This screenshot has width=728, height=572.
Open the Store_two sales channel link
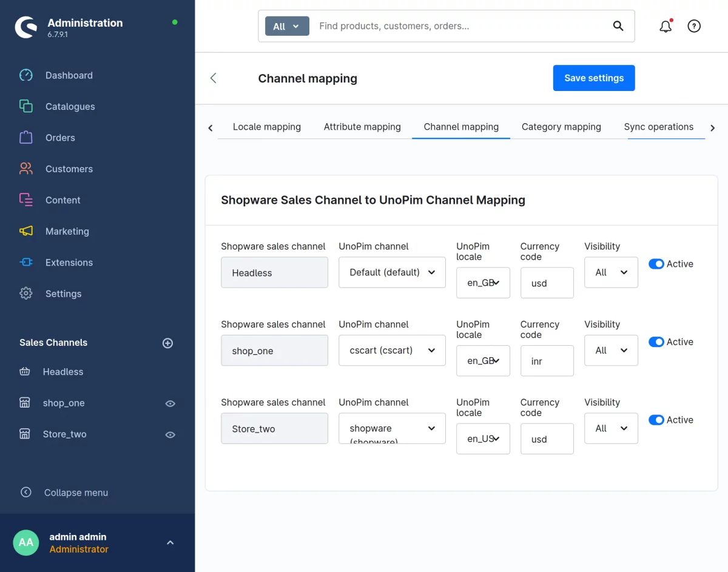tap(65, 434)
